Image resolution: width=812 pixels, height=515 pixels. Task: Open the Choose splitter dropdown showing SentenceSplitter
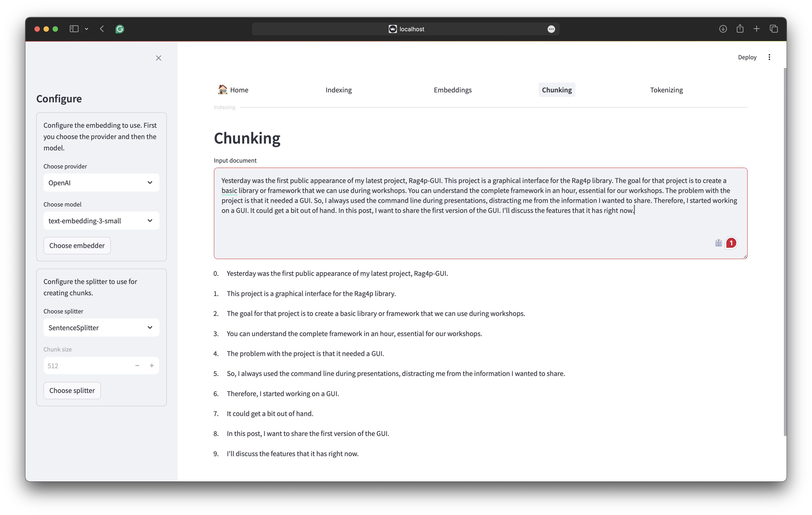coord(101,328)
